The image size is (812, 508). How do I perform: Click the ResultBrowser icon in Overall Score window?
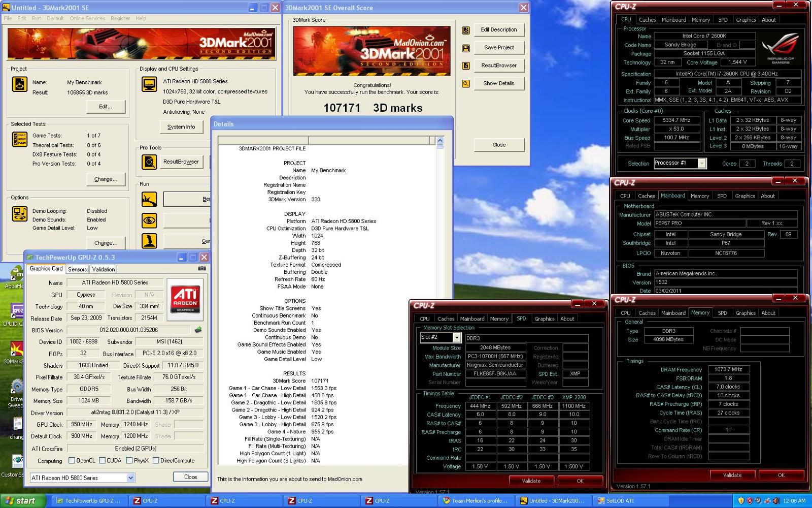pos(466,66)
